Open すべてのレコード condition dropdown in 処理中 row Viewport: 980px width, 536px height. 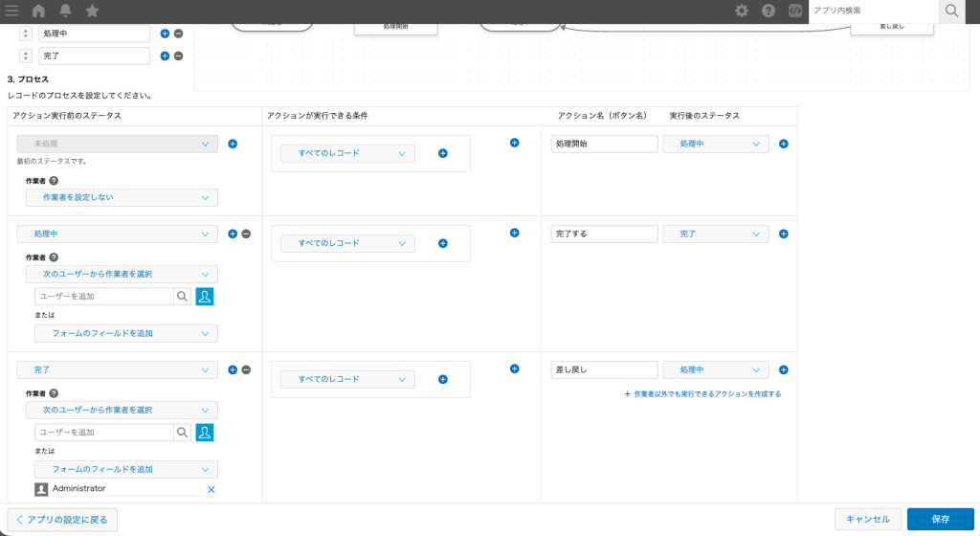(x=347, y=243)
